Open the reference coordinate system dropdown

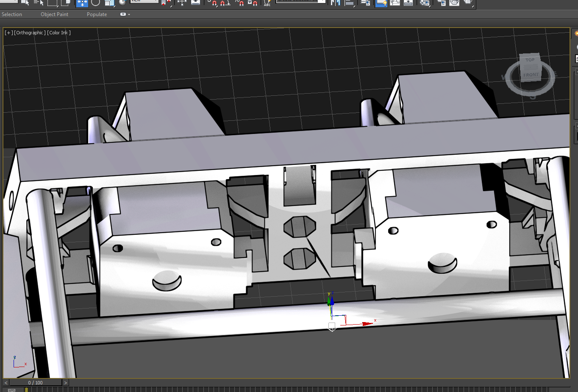144,2
